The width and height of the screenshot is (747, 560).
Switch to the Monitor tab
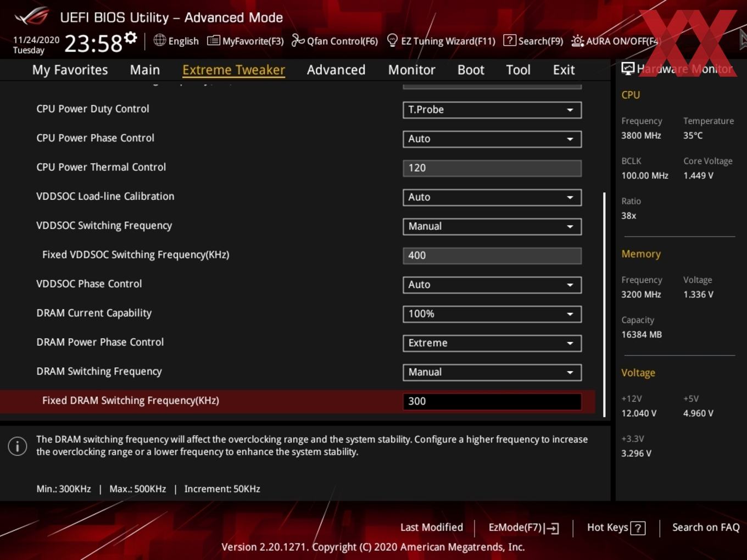411,70
